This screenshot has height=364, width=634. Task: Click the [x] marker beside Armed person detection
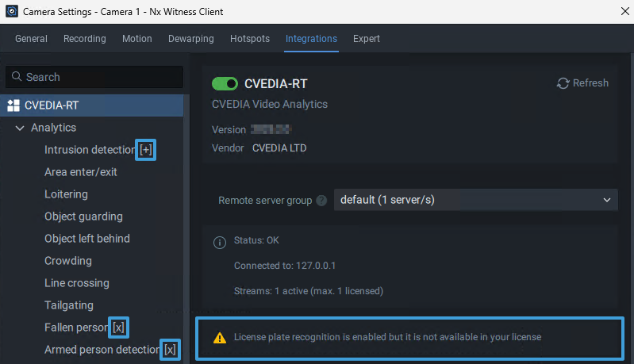tap(170, 350)
